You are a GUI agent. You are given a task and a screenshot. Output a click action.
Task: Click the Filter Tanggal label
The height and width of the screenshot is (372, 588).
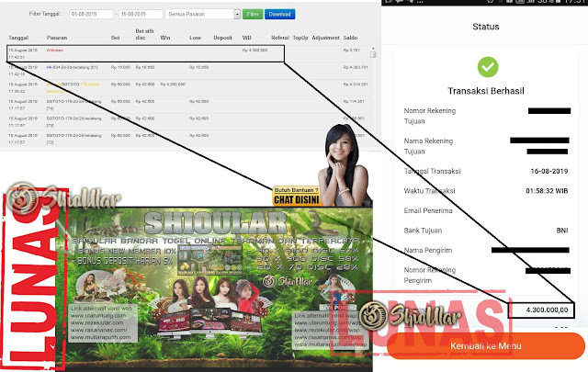[x=45, y=14]
